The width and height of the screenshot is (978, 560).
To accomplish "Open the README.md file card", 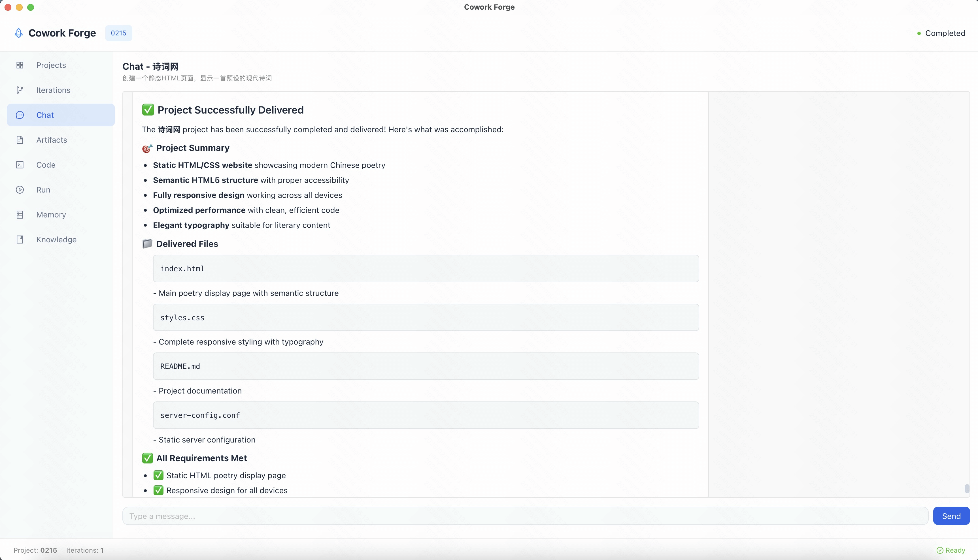I will [426, 366].
